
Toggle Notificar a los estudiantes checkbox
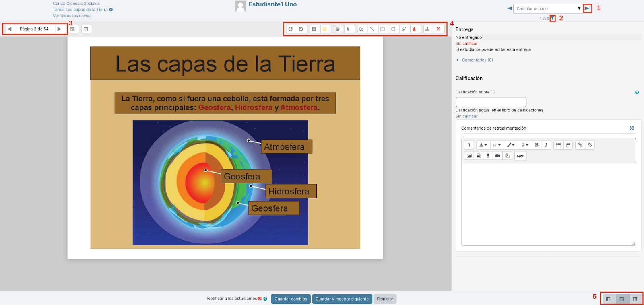coord(260,299)
